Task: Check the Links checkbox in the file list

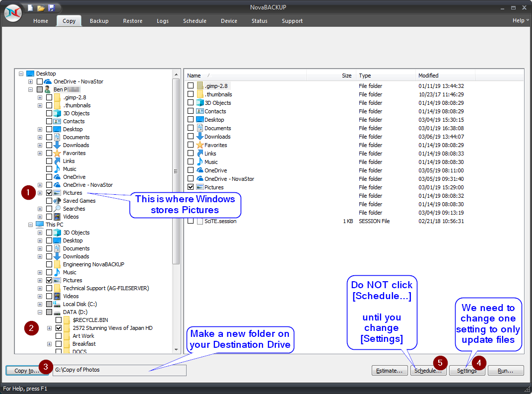Action: click(x=191, y=154)
